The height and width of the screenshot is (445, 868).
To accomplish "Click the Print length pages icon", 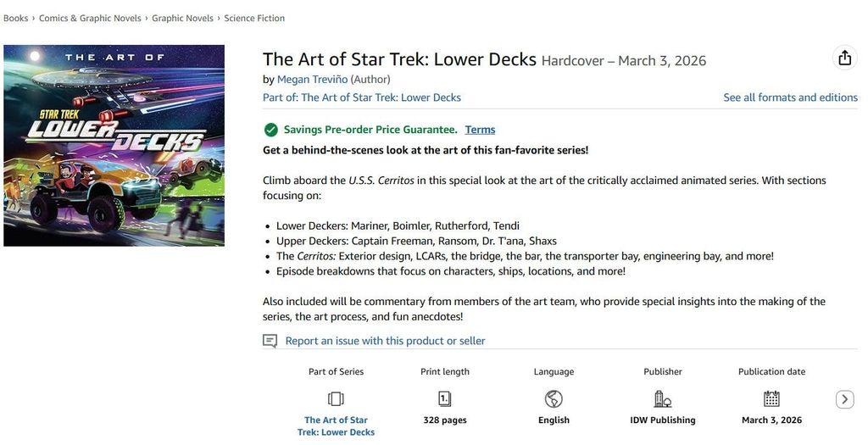I will tap(444, 399).
